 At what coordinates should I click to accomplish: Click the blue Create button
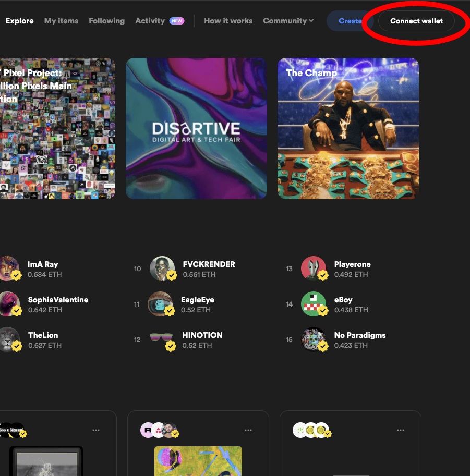click(x=348, y=21)
